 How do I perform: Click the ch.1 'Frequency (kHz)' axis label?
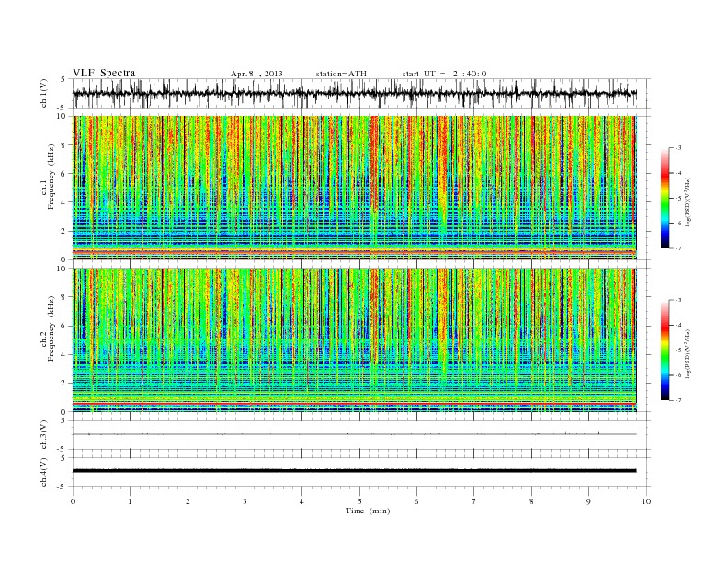pyautogui.click(x=51, y=177)
